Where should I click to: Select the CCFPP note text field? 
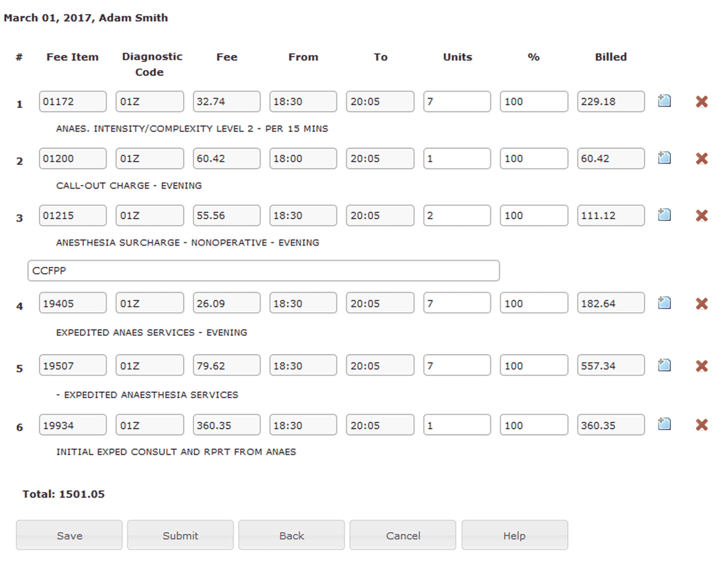[264, 270]
